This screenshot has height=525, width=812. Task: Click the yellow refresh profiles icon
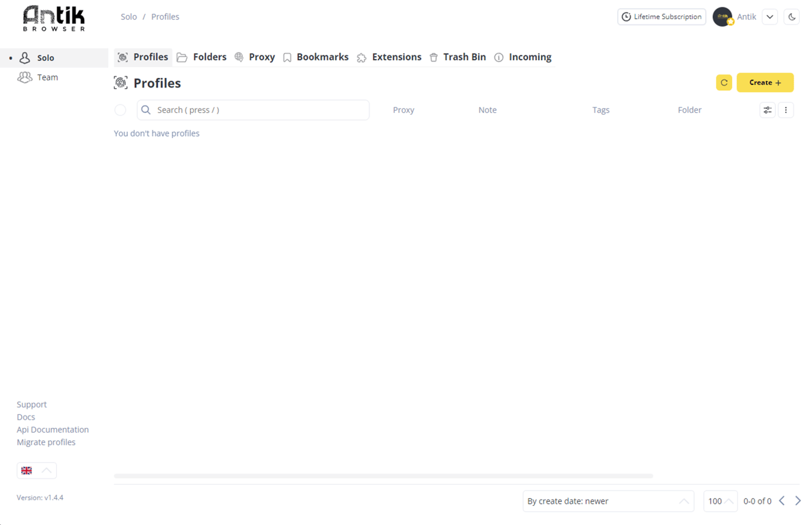click(x=724, y=83)
